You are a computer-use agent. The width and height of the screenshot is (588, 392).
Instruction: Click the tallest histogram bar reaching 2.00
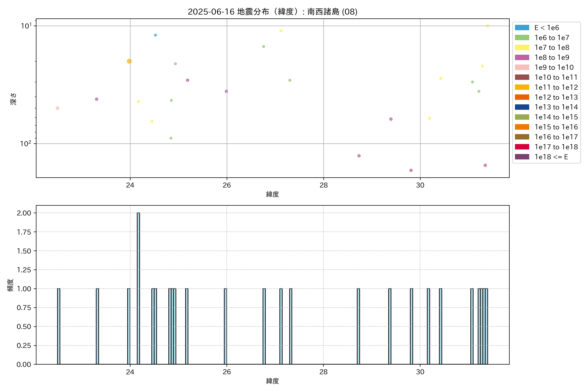point(138,287)
